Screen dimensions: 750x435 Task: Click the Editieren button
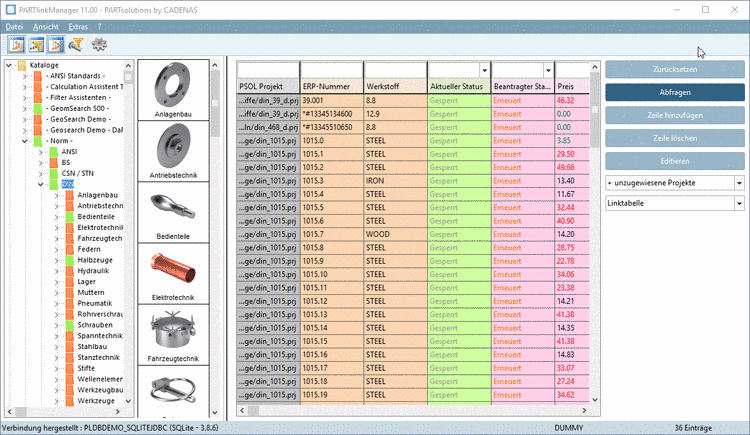[x=675, y=161]
